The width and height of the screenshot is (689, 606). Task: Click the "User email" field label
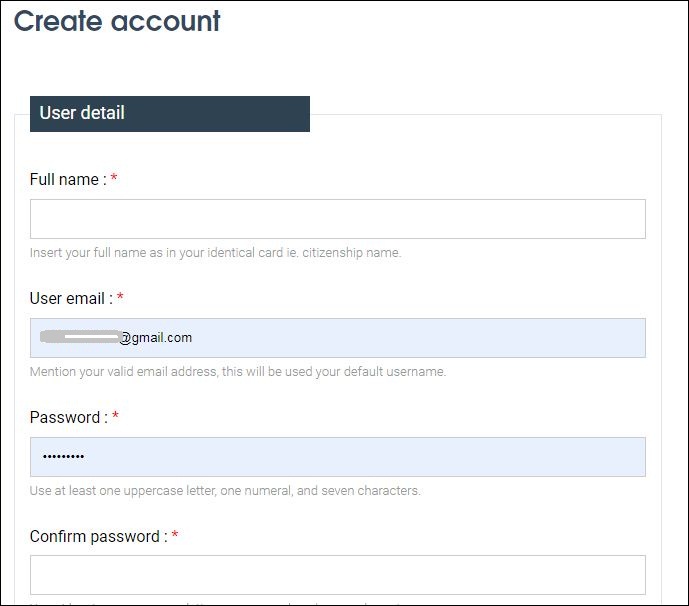click(68, 299)
